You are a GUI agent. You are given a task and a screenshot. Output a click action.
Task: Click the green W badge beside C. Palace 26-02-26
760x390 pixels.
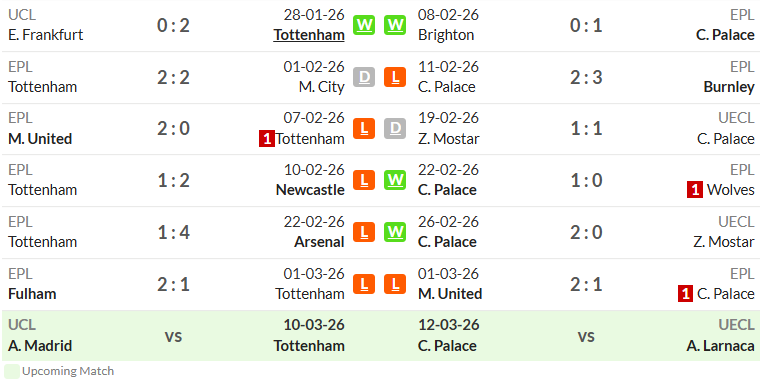tap(395, 232)
